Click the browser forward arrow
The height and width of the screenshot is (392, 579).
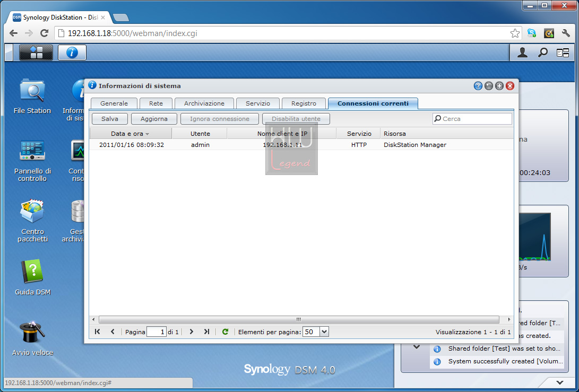click(29, 33)
